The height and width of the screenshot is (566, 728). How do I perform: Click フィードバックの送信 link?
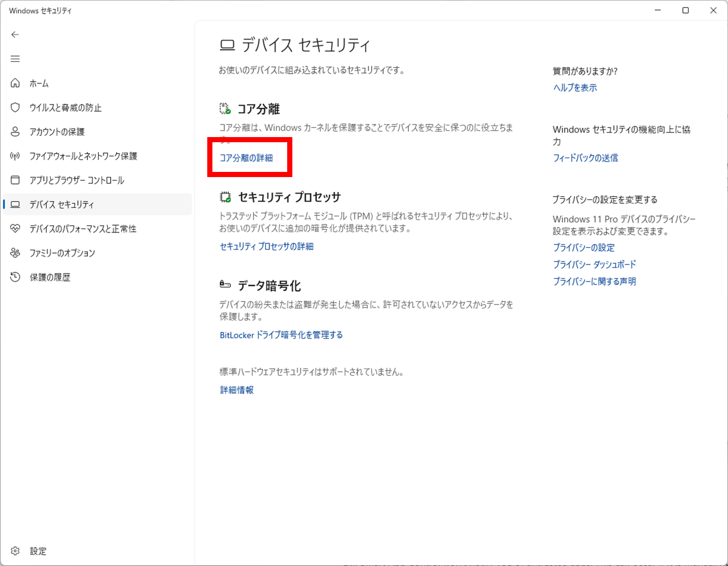[x=585, y=158]
